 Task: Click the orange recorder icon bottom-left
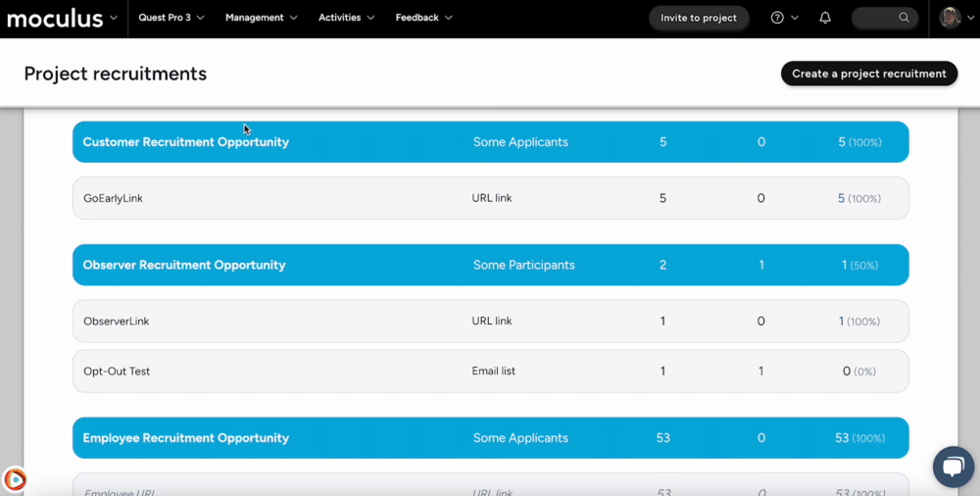[15, 479]
